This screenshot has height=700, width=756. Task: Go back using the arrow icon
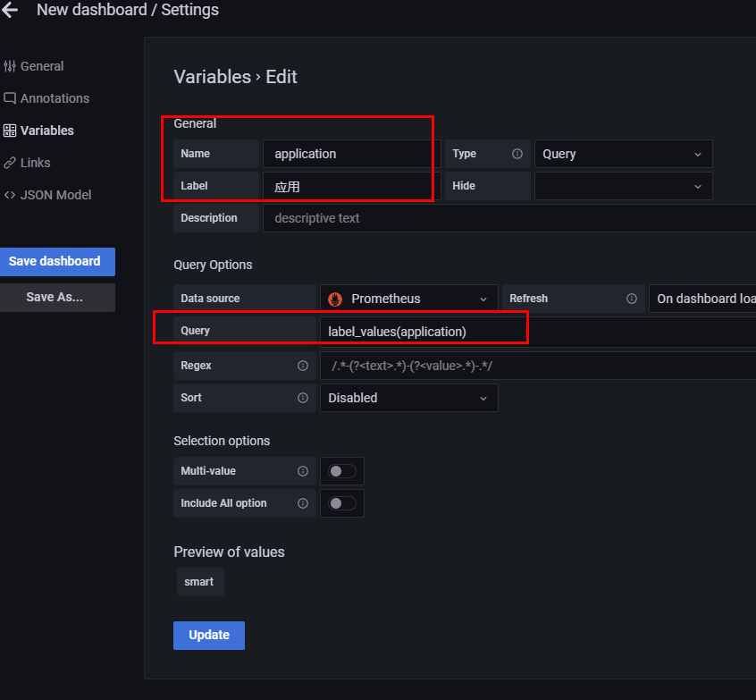click(x=10, y=10)
